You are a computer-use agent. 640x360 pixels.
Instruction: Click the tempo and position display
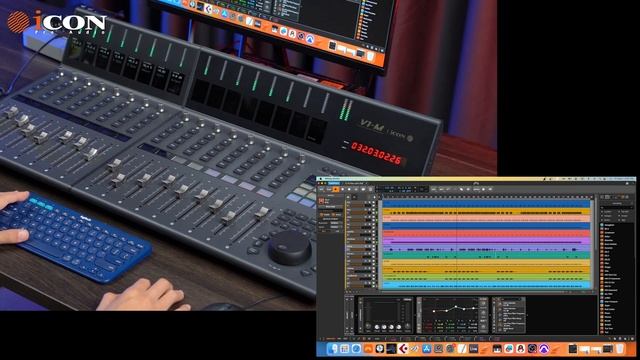click(x=401, y=189)
